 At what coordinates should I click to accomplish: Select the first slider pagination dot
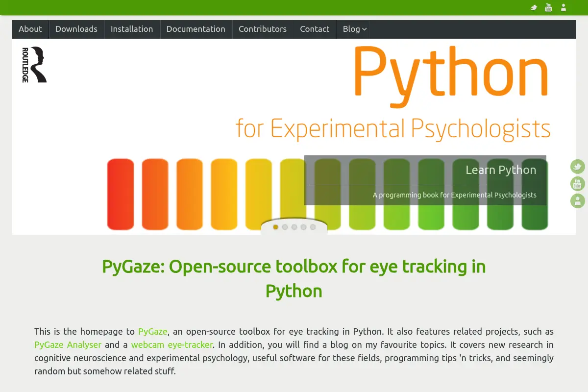(x=275, y=227)
